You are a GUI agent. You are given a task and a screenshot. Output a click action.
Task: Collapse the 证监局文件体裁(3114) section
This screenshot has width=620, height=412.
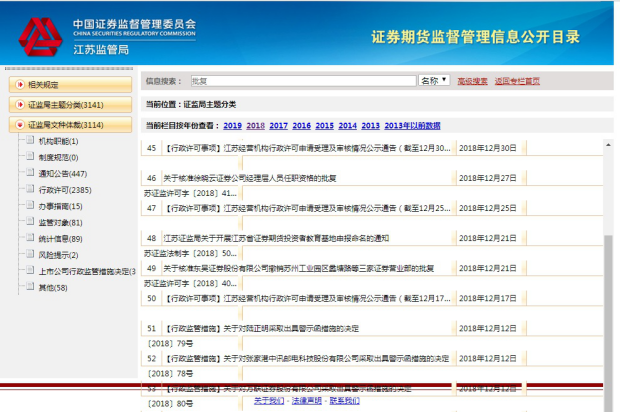(x=64, y=125)
